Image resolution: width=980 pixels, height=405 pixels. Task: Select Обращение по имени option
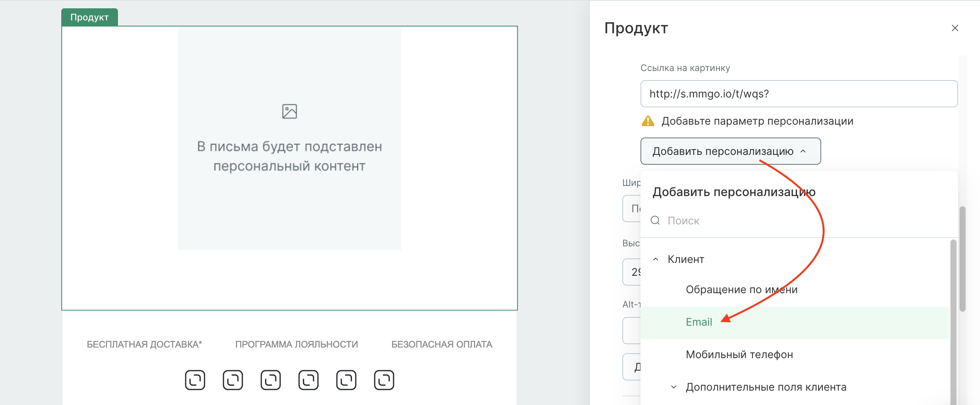741,289
